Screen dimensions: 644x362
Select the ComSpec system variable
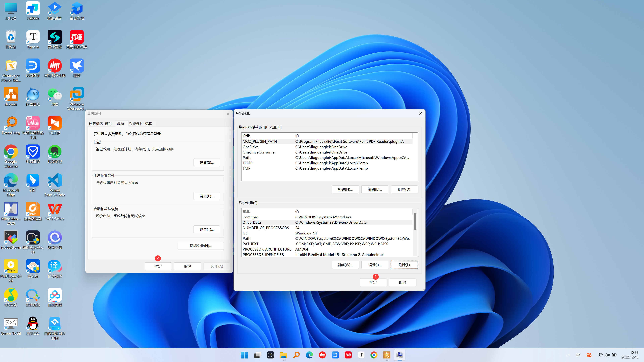coord(327,217)
